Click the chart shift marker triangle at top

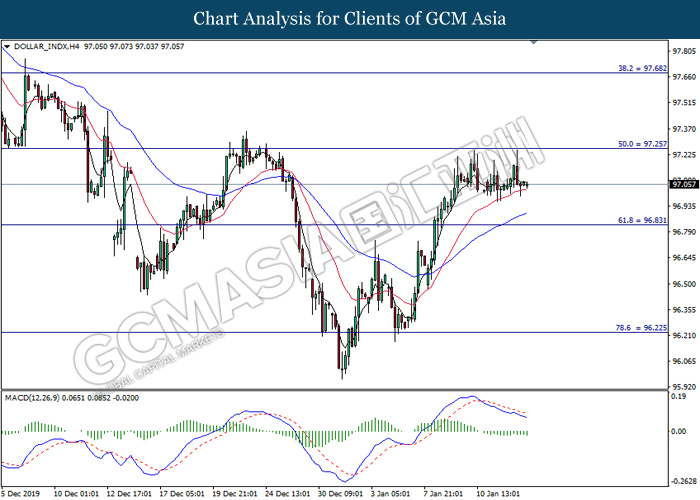click(533, 42)
